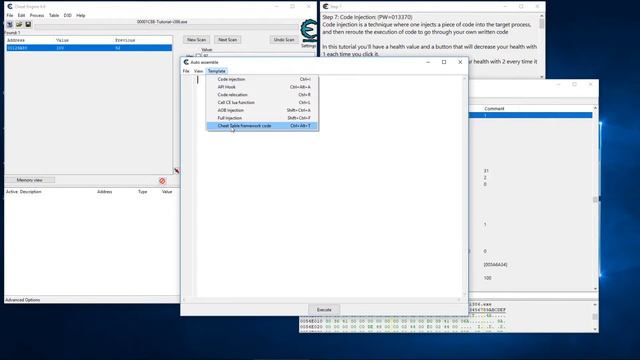Image resolution: width=640 pixels, height=360 pixels.
Task: Click Template menu in Auto assemble window
Action: tap(217, 71)
